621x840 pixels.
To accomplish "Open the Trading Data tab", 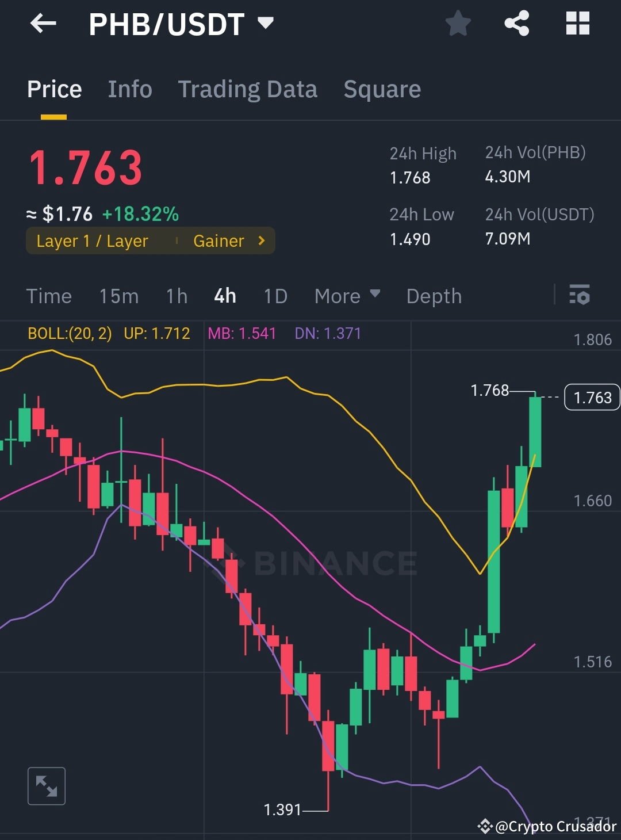I will coord(247,89).
